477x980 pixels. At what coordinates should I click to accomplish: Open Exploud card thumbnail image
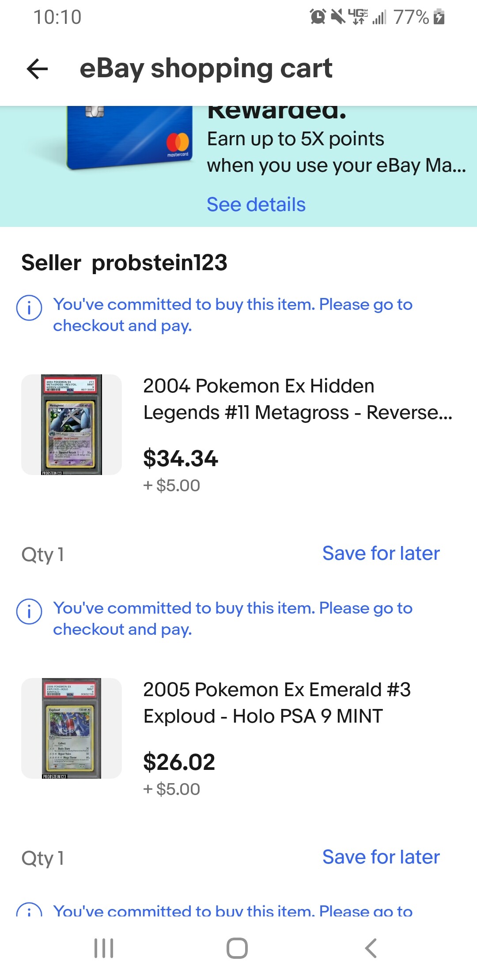click(72, 728)
